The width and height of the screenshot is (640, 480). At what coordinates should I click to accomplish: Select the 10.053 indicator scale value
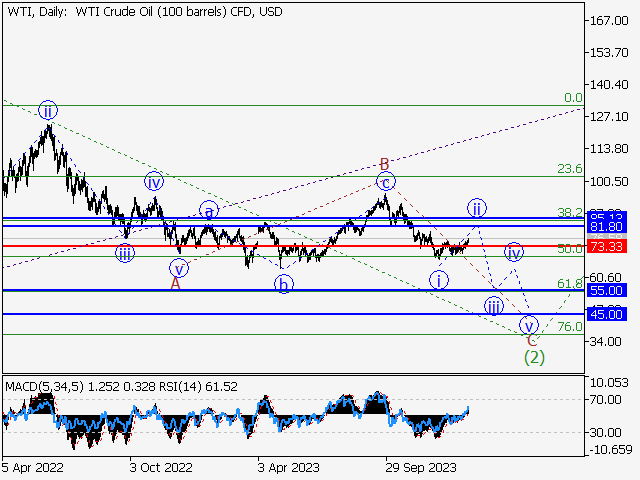[x=609, y=382]
